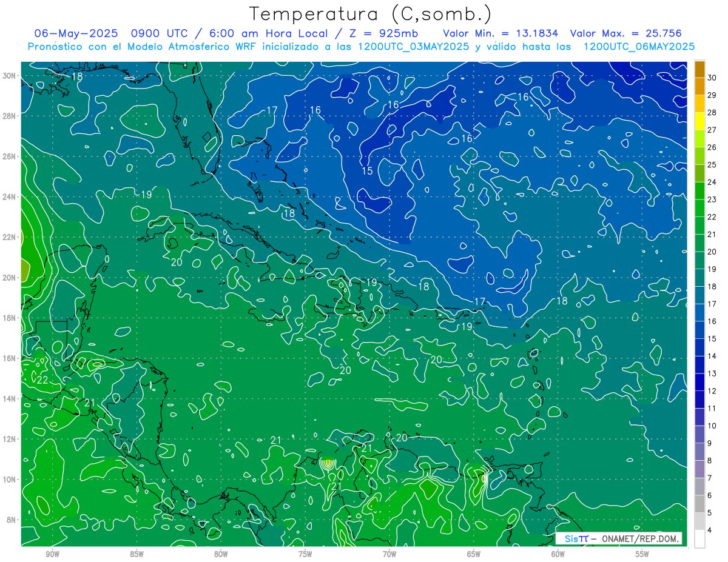Click the "16N" latitude axis label
This screenshot has width=728, height=562.
coord(10,358)
